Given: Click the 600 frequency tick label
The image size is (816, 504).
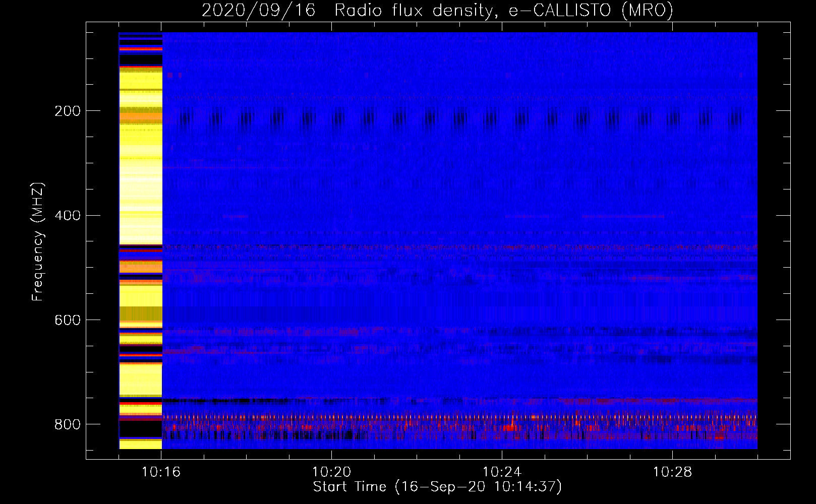Looking at the screenshot, I should pyautogui.click(x=68, y=321).
